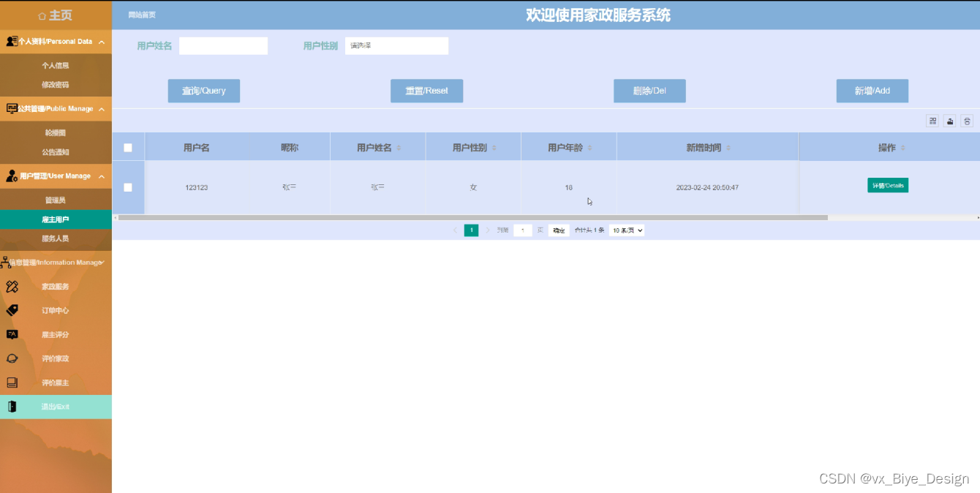
Task: Focus the 用户姓名 search field
Action: point(223,46)
